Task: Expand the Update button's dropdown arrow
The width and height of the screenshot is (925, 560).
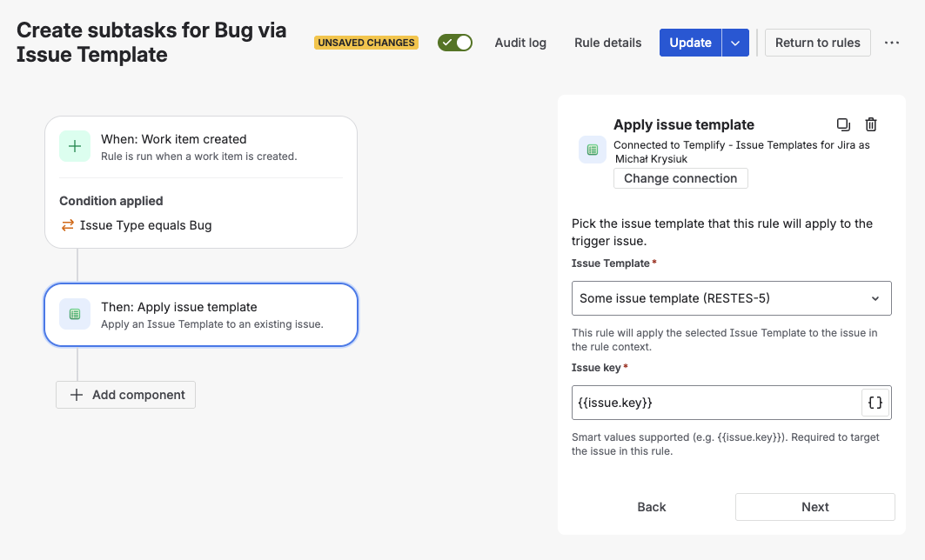Action: coord(736,42)
